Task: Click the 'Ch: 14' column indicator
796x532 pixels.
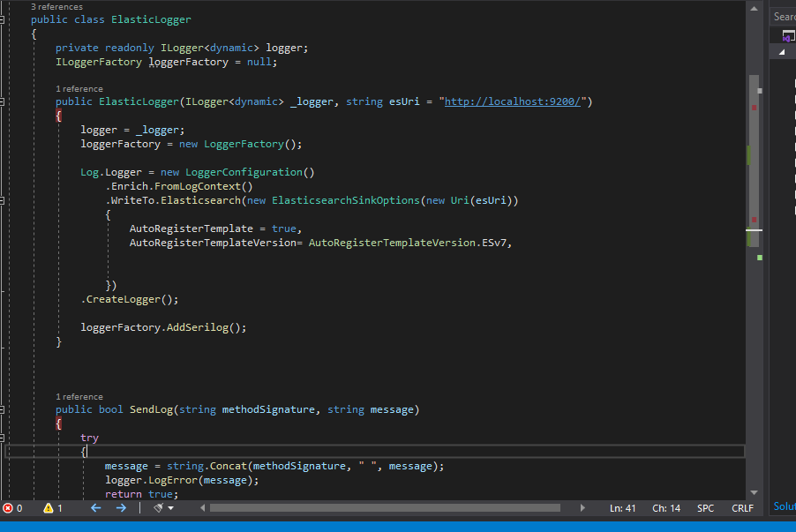Action: pyautogui.click(x=666, y=508)
